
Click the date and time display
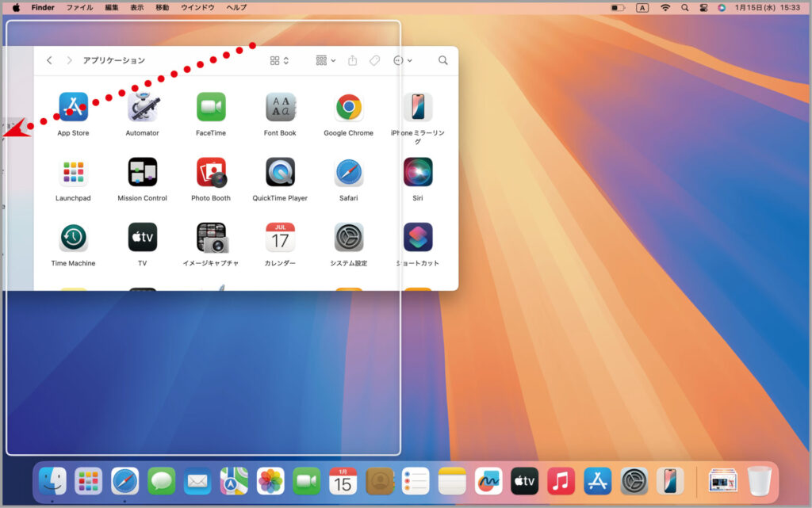768,8
